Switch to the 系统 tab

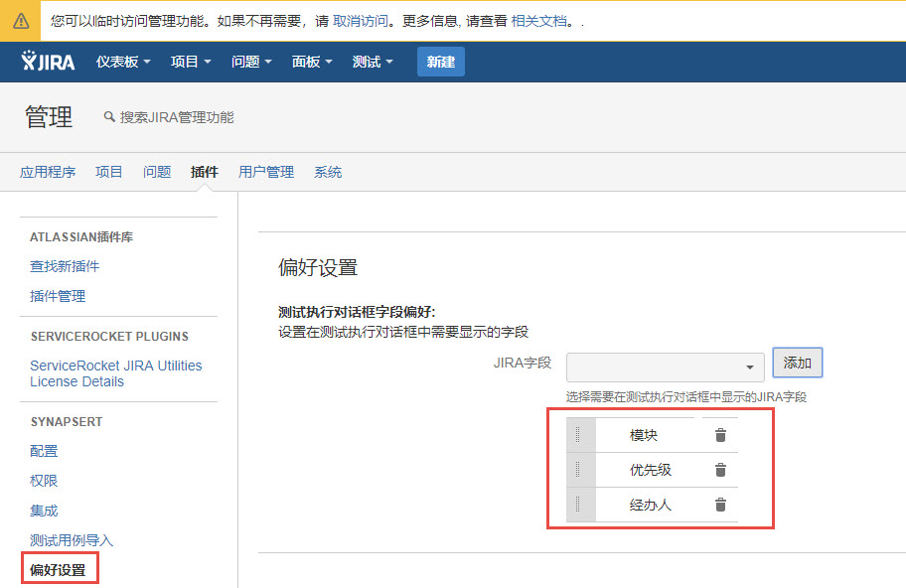pyautogui.click(x=328, y=172)
